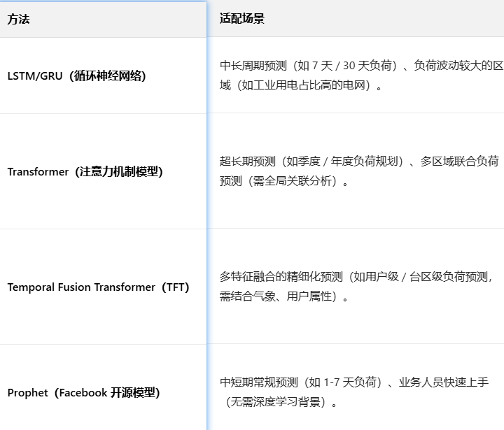Image resolution: width=504 pixels, height=430 pixels.
Task: Click the text starting 超长期预测（如季度 / 年度负荷规划）
Action: (x=359, y=171)
